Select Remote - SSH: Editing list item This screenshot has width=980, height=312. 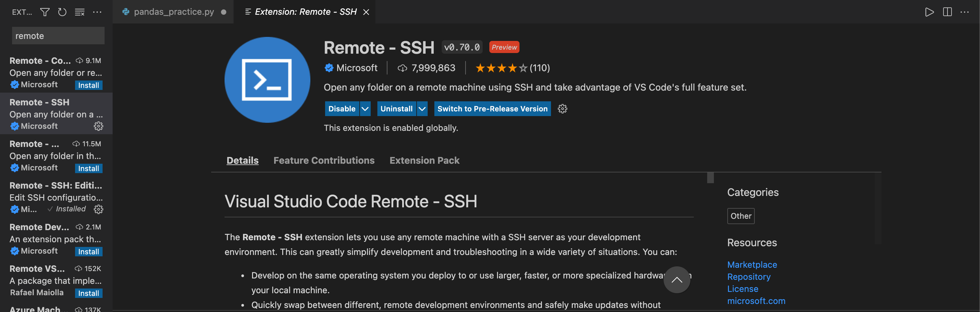tap(56, 197)
